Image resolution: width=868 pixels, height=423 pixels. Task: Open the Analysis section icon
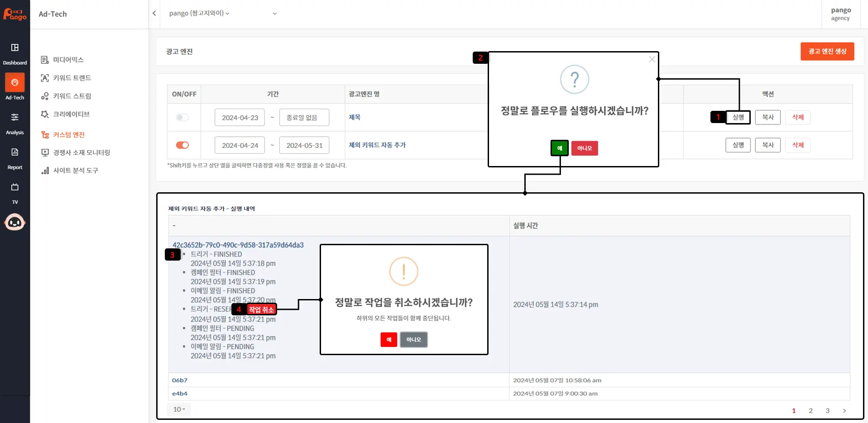pyautogui.click(x=15, y=118)
